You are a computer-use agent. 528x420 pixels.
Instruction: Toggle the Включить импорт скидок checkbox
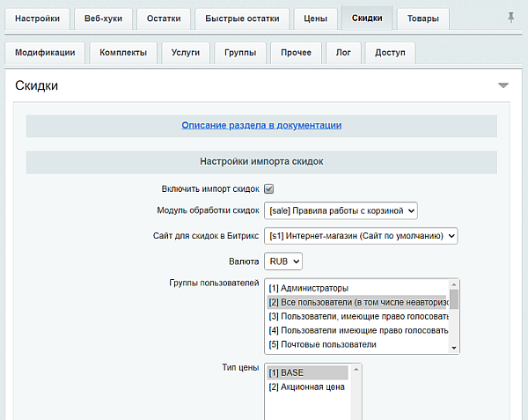click(269, 188)
